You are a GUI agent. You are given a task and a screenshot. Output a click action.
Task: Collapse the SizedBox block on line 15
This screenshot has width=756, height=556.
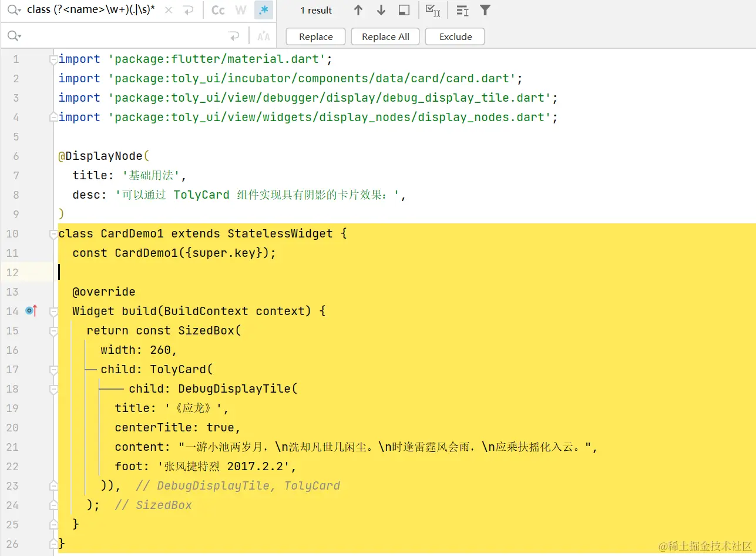pos(53,330)
